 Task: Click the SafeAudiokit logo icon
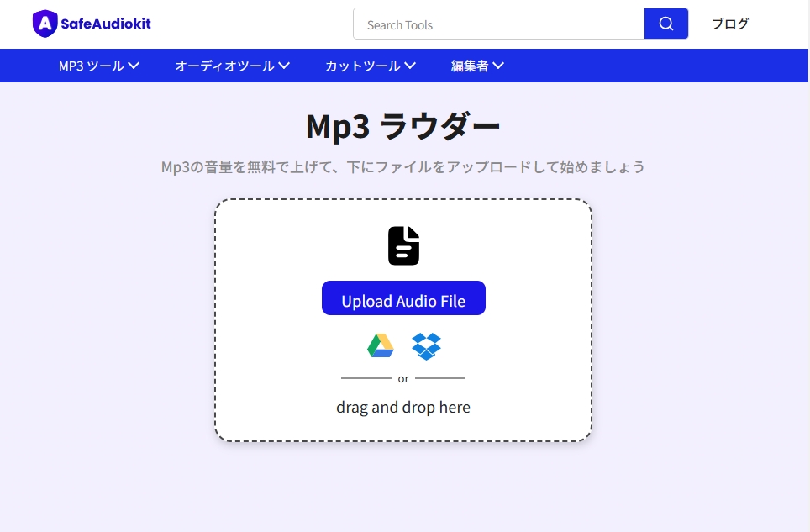[x=45, y=23]
